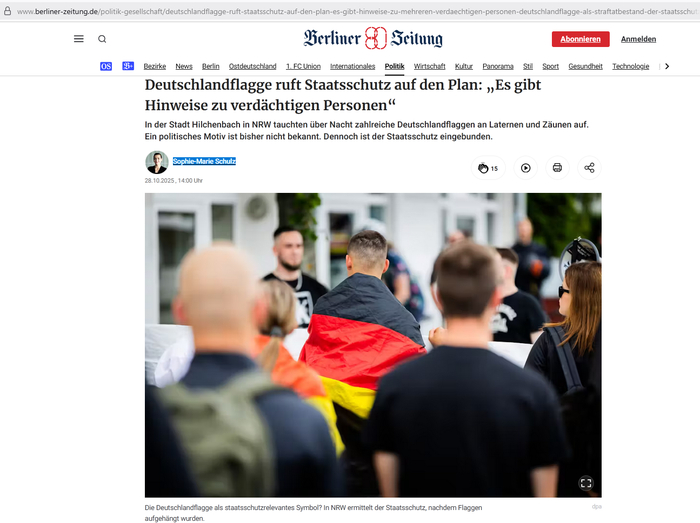
Task: Click the Berliner Zeitung logo
Action: pyautogui.click(x=373, y=38)
